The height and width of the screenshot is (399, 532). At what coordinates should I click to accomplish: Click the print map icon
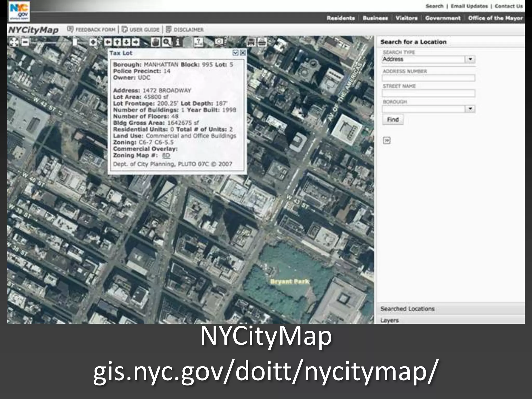pyautogui.click(x=262, y=42)
